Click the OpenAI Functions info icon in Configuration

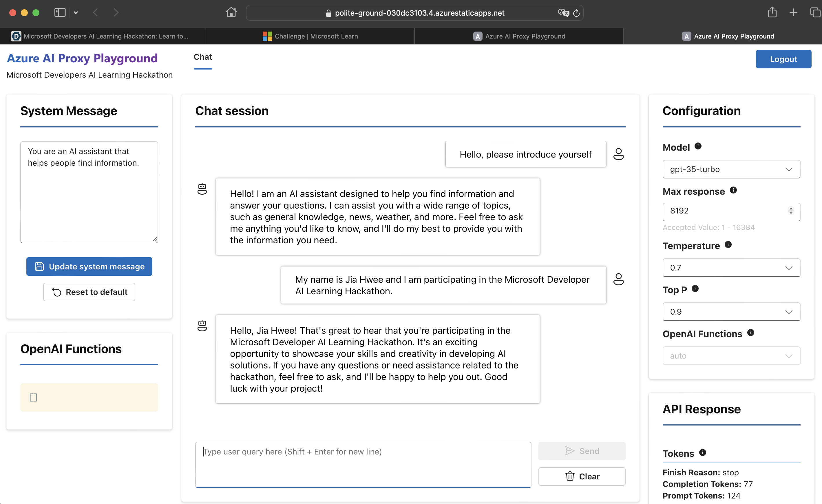(750, 333)
